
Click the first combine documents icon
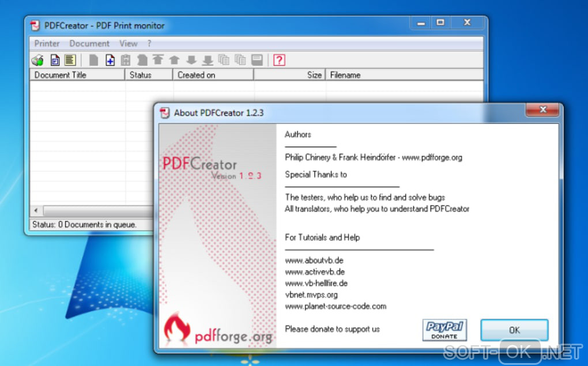[x=224, y=60]
